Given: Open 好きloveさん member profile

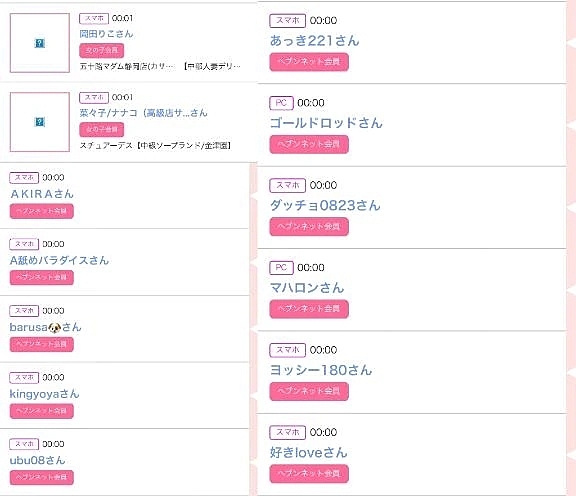Looking at the screenshot, I should (309, 452).
